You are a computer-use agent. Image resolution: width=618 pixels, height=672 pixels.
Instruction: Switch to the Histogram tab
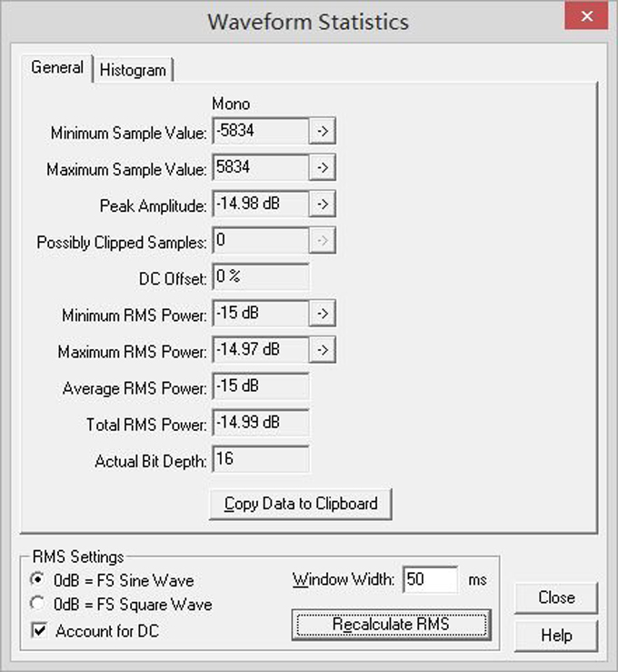(x=133, y=69)
